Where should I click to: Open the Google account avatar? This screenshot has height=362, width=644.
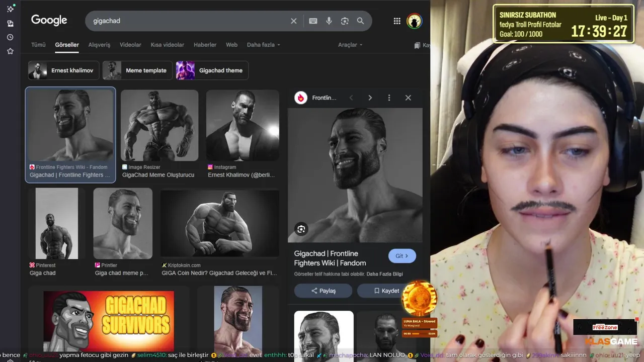(414, 21)
